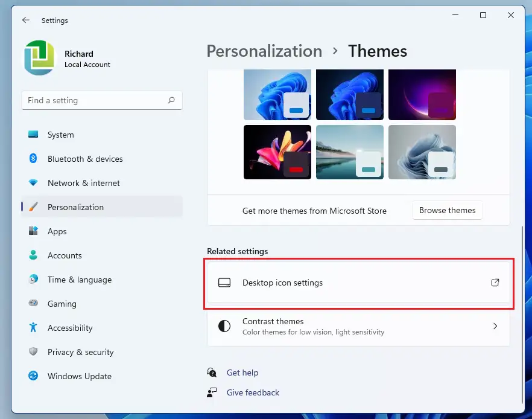Open the Get help link
This screenshot has height=419, width=532.
tap(242, 373)
